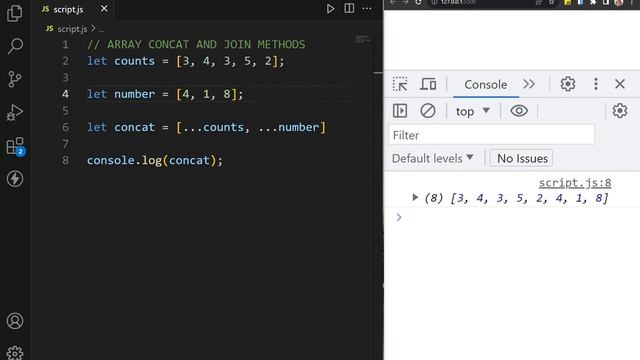
Task: Open the Thunder Client lightning icon
Action: pyautogui.click(x=15, y=179)
